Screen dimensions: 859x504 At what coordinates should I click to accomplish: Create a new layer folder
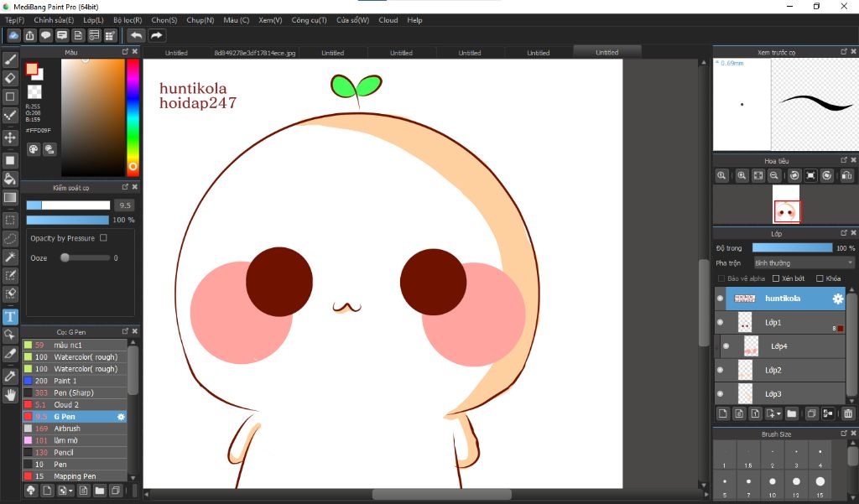[792, 413]
